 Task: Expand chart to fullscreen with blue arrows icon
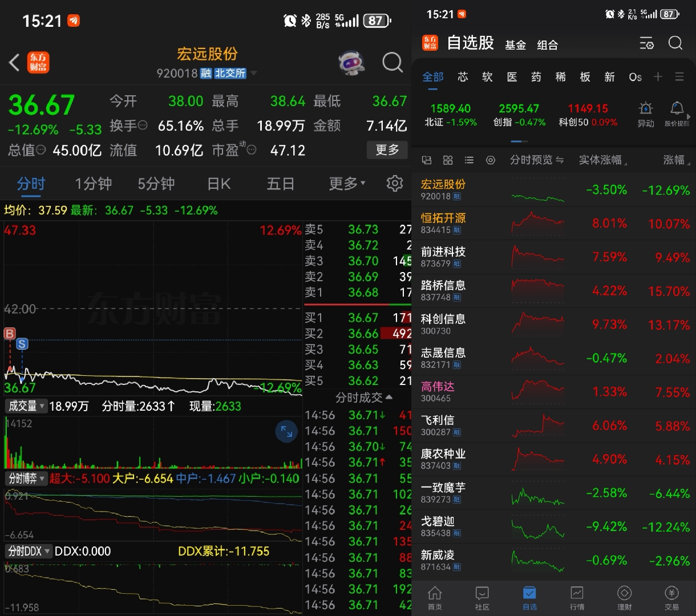tap(286, 432)
